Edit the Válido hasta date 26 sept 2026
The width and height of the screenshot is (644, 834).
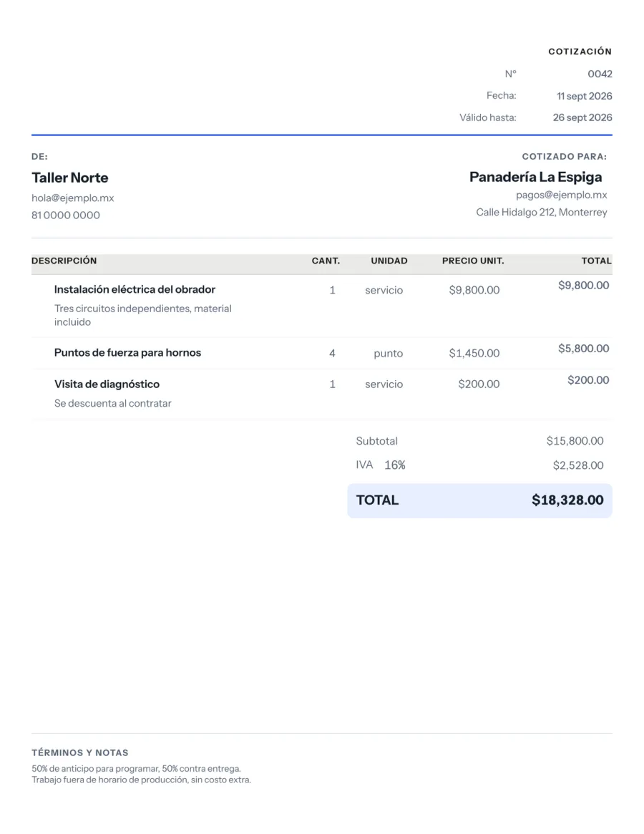coord(582,117)
